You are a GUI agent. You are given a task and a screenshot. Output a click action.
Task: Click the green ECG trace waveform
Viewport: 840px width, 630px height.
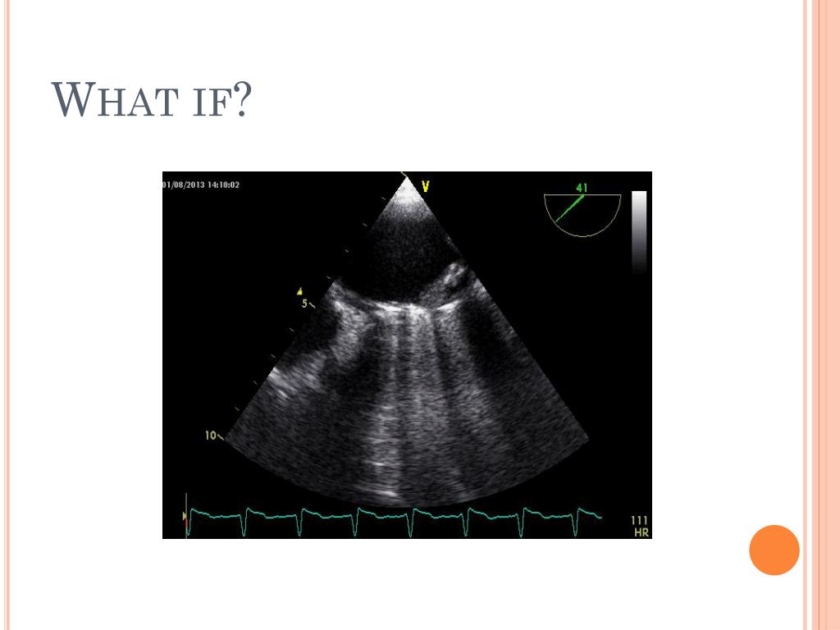click(393, 521)
